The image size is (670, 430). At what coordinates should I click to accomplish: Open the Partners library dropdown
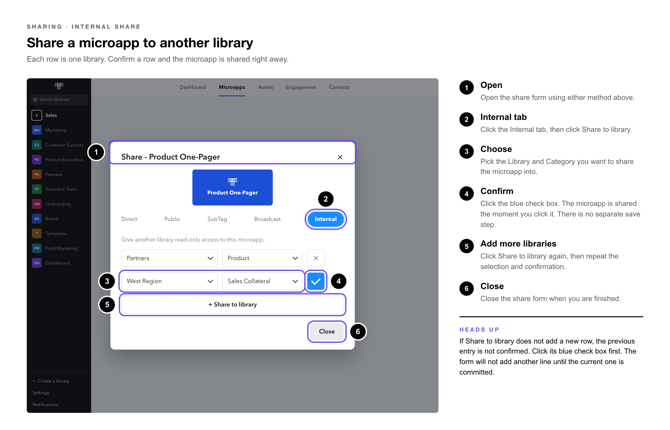tap(169, 258)
